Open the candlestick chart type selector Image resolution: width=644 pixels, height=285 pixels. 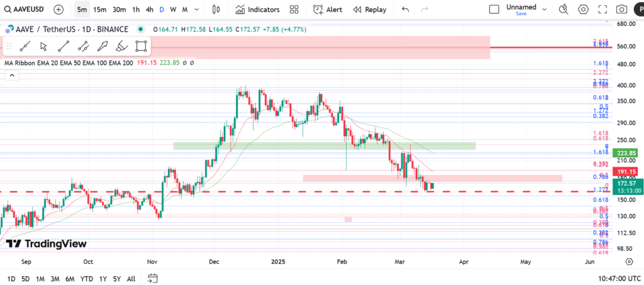click(217, 9)
